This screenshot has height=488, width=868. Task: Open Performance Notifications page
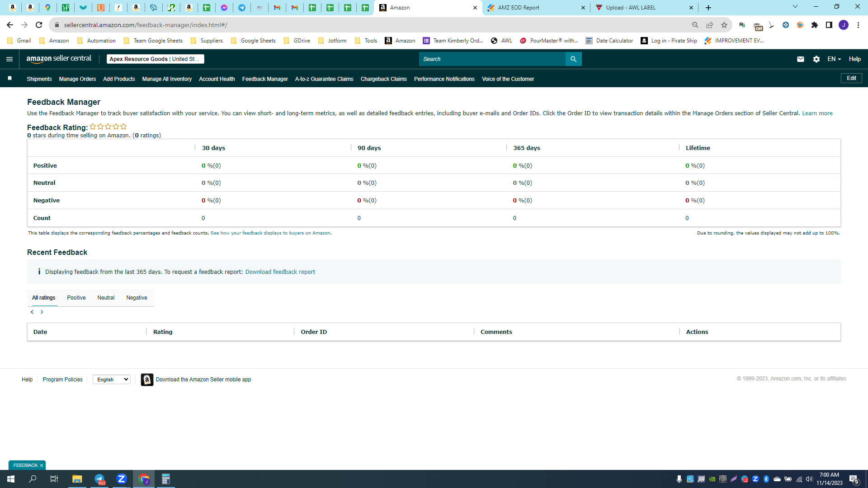coord(444,79)
